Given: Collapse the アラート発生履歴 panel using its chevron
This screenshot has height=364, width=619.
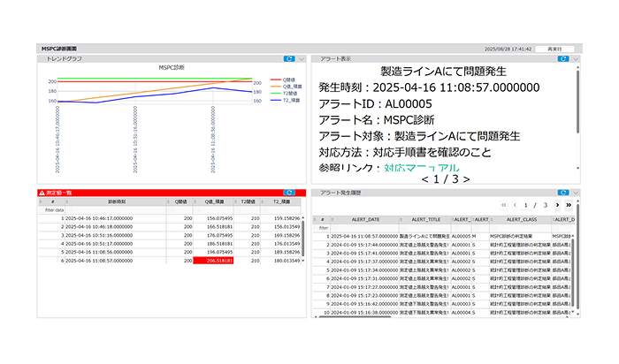Looking at the screenshot, I should [x=577, y=192].
